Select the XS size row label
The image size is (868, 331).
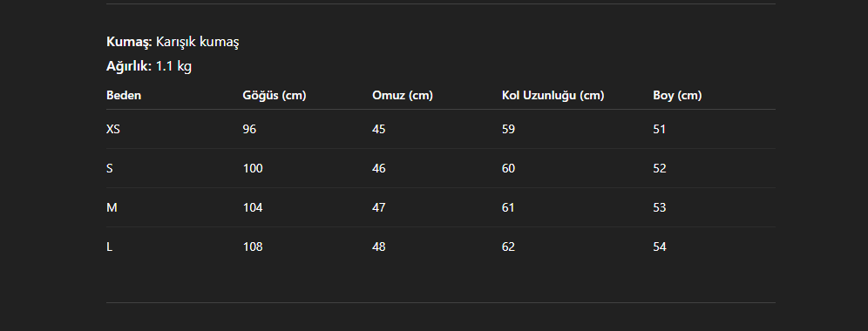[x=113, y=129]
